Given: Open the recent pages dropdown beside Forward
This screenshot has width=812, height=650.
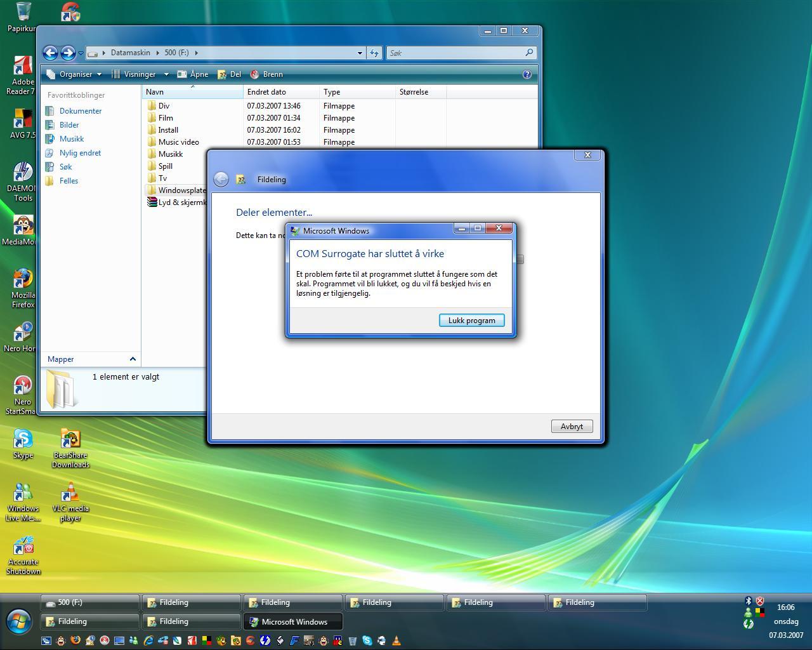Looking at the screenshot, I should click(x=81, y=53).
